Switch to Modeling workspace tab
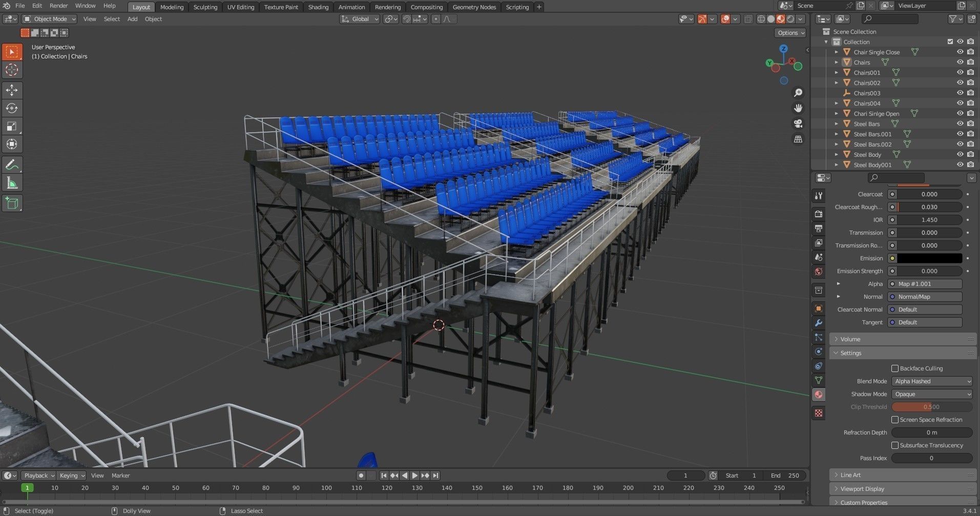Viewport: 980px width, 516px height. (172, 7)
